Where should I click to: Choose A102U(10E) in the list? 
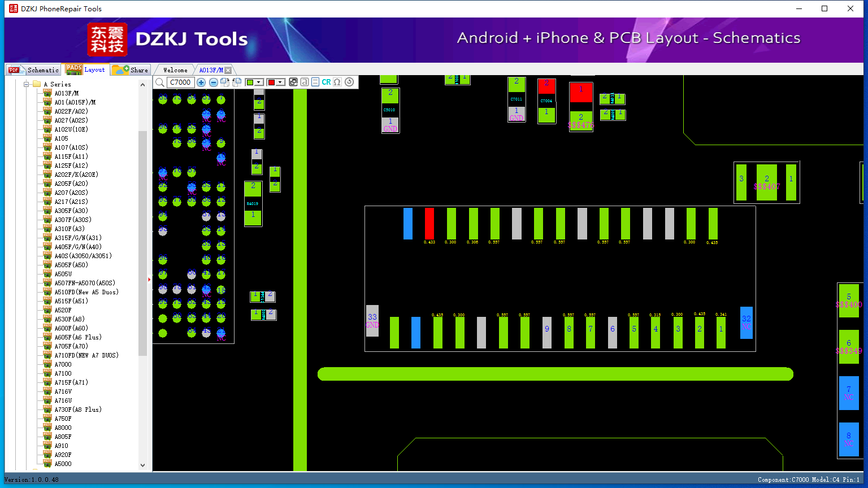71,129
